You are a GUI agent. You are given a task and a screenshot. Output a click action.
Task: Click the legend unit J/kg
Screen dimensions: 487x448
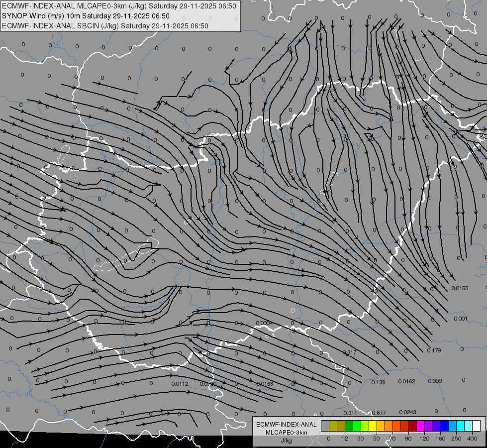[x=287, y=441]
